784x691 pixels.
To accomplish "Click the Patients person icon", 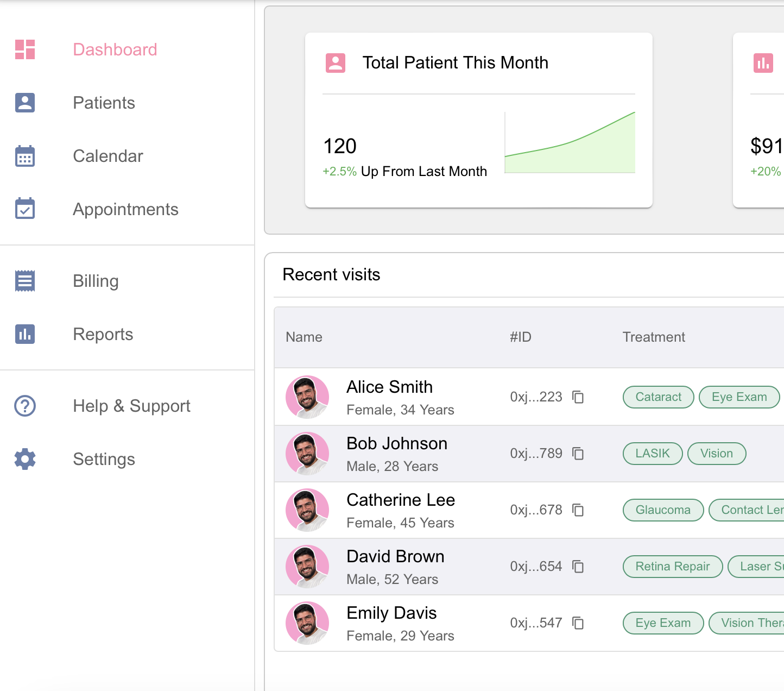I will (x=25, y=103).
